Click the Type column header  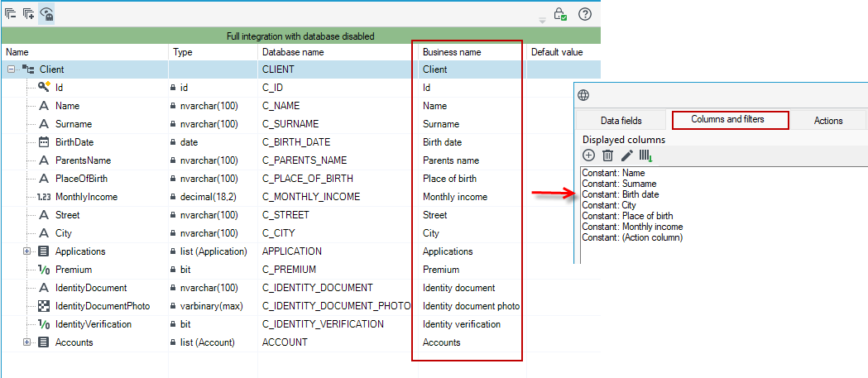point(213,52)
